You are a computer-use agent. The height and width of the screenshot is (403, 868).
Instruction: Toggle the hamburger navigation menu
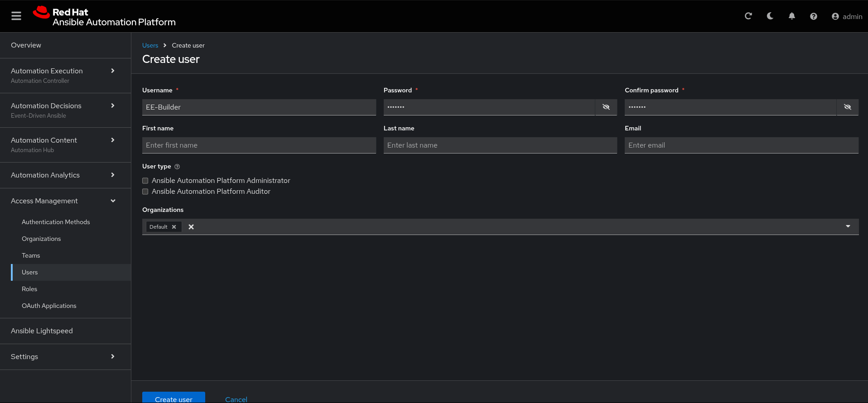pos(16,16)
